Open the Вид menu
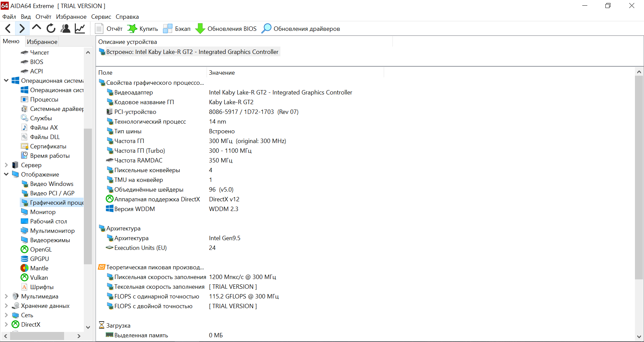 [x=26, y=17]
